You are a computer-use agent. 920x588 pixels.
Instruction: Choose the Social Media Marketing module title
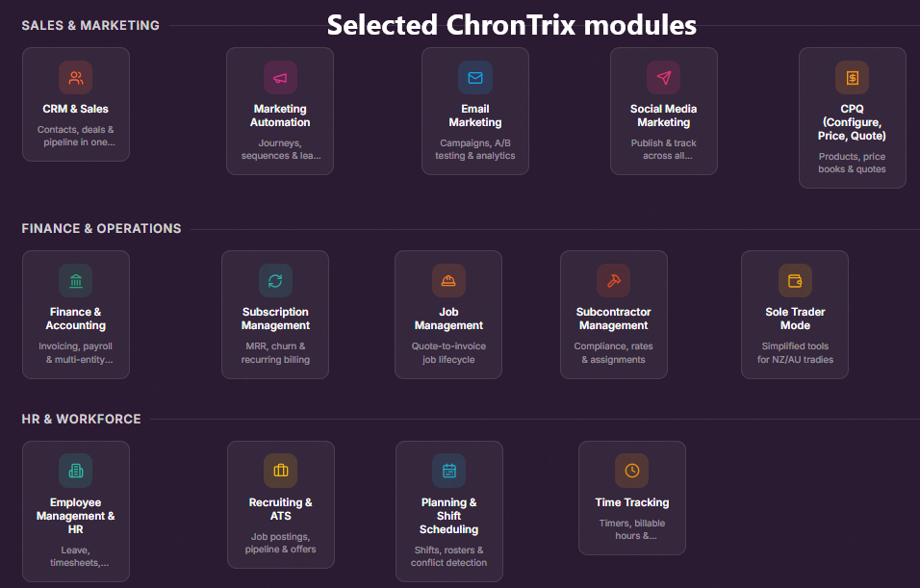tap(664, 115)
